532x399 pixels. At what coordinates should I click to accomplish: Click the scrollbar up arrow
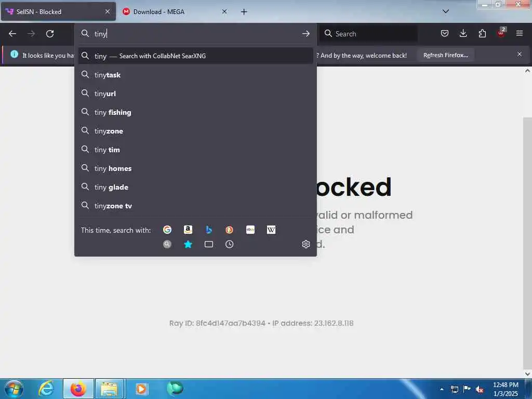[x=527, y=71]
